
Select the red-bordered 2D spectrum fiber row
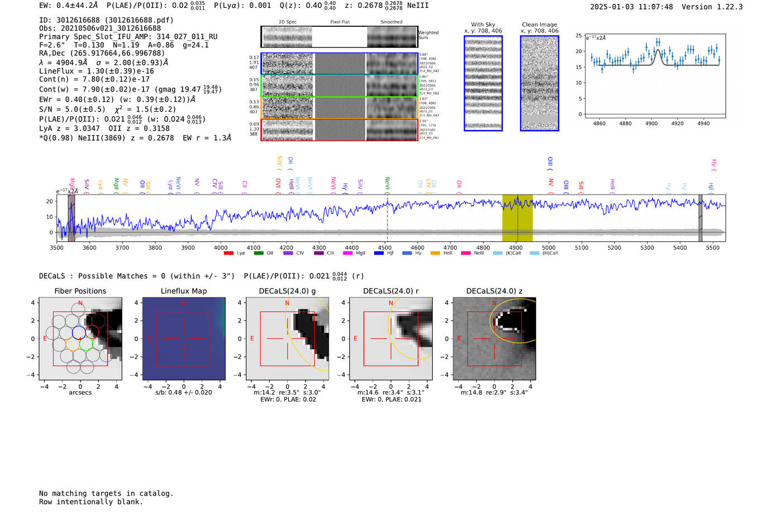[x=339, y=130]
